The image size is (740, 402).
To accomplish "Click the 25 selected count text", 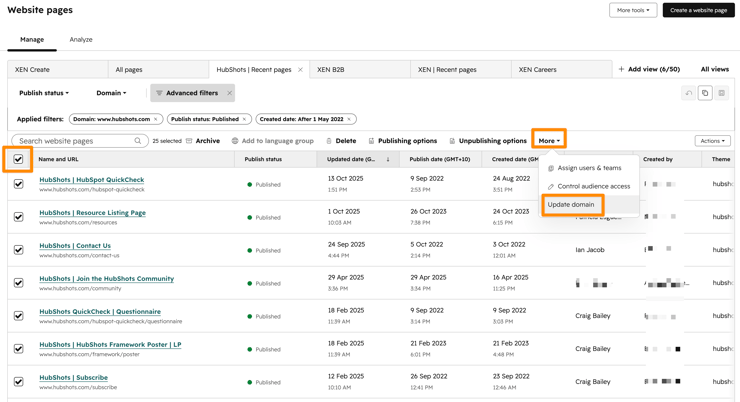I will pyautogui.click(x=167, y=141).
